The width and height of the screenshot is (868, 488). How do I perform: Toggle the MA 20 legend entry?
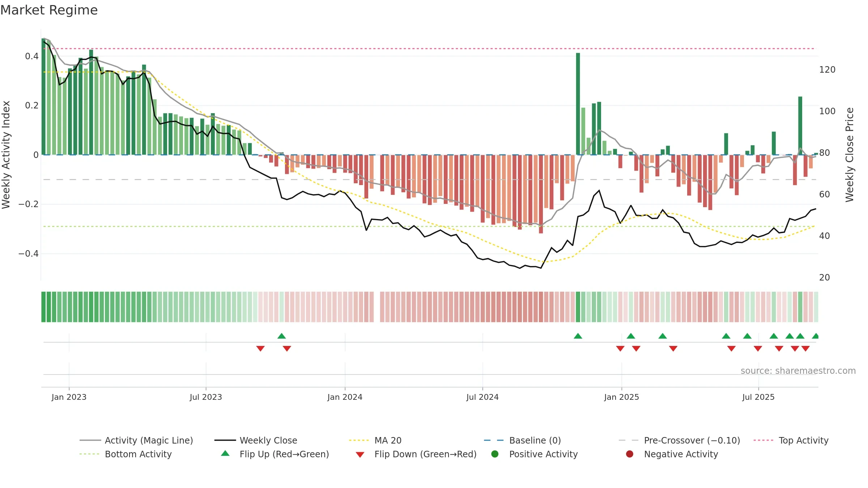[x=375, y=440]
